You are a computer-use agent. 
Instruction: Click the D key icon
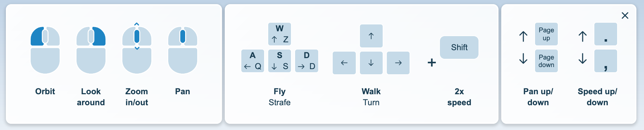coord(306,61)
